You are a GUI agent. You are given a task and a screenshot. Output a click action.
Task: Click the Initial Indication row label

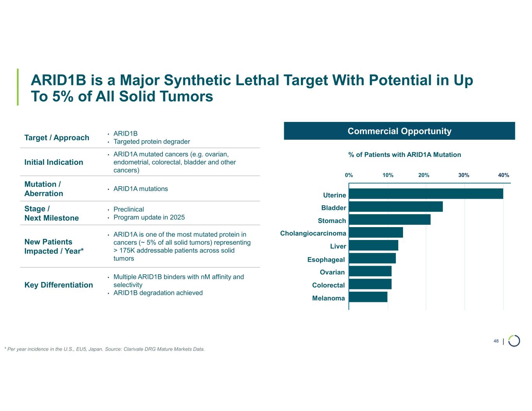coord(54,162)
